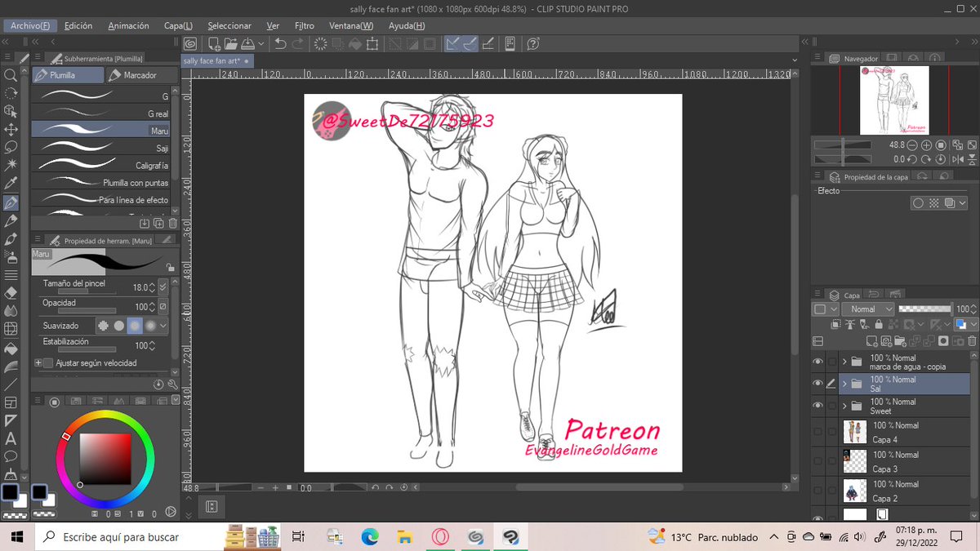This screenshot has height=551, width=980.
Task: Show the Capa 4 layer
Action: (818, 431)
